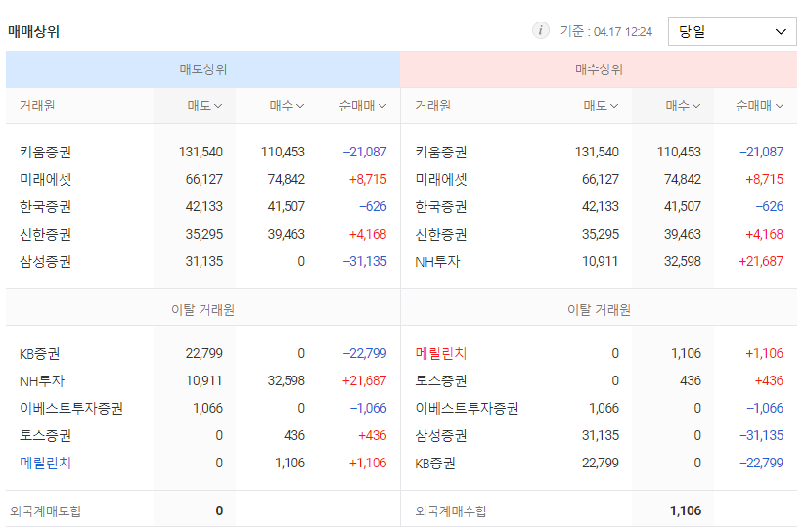Click NH투자 in the 매수상위 top five
This screenshot has height=532, width=805.
point(437,261)
